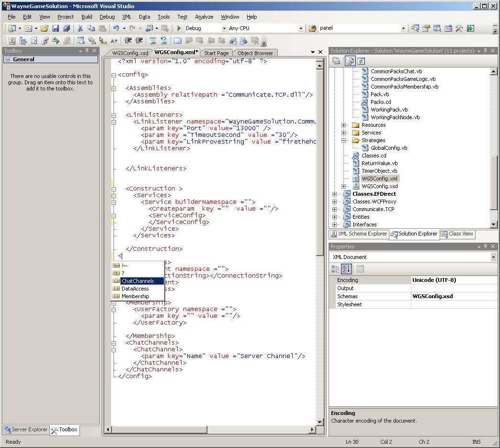Screen dimensions: 500x448
Task: Collapse the config element outline in the editor
Action: point(114,75)
